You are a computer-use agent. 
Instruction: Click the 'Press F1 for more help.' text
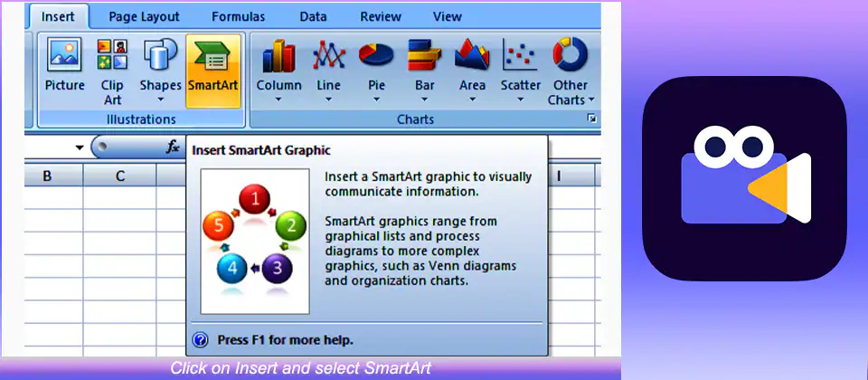tap(285, 339)
